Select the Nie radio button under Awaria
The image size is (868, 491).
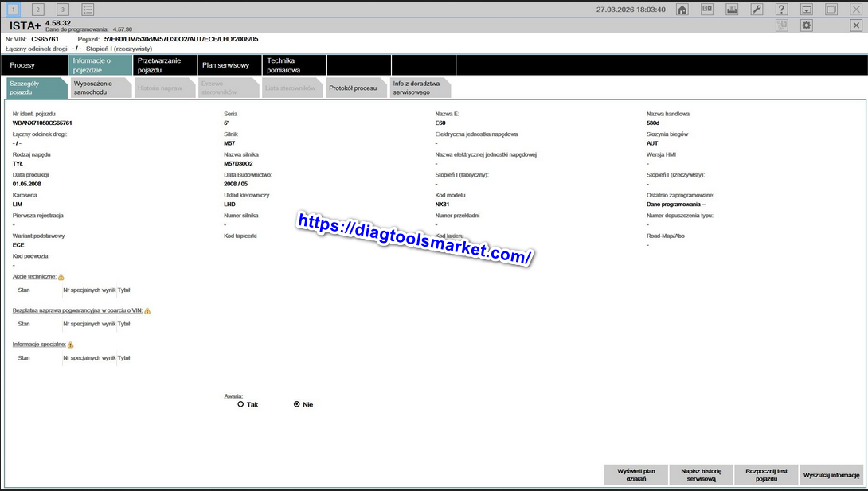click(x=297, y=404)
